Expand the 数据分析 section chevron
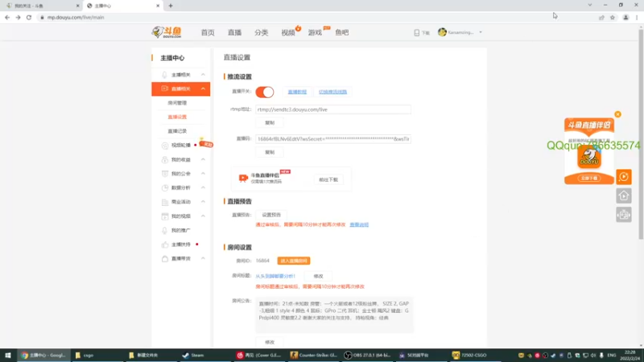 point(203,187)
